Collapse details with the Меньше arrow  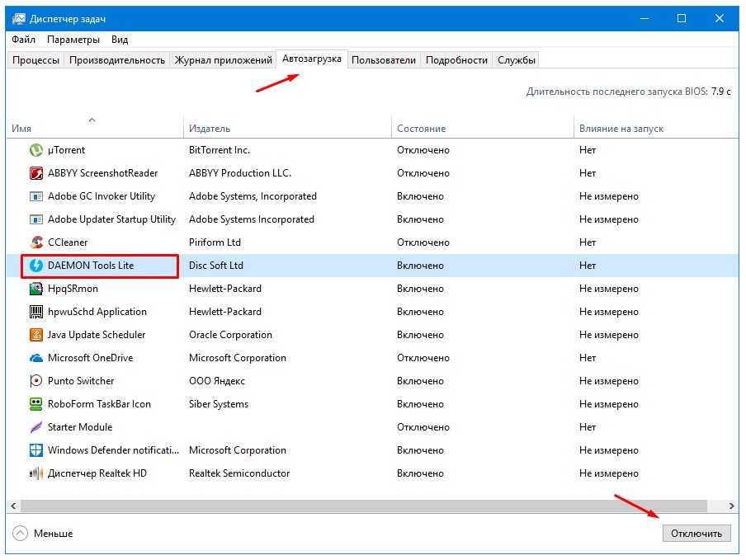(x=20, y=534)
